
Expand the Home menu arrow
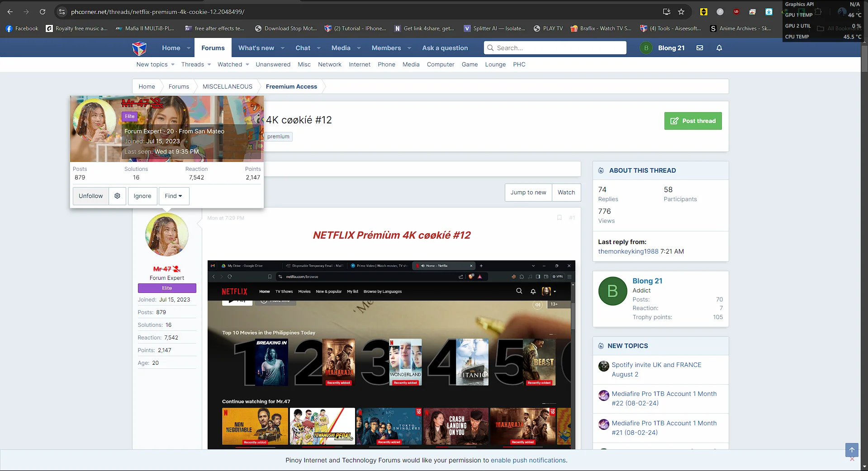click(189, 48)
